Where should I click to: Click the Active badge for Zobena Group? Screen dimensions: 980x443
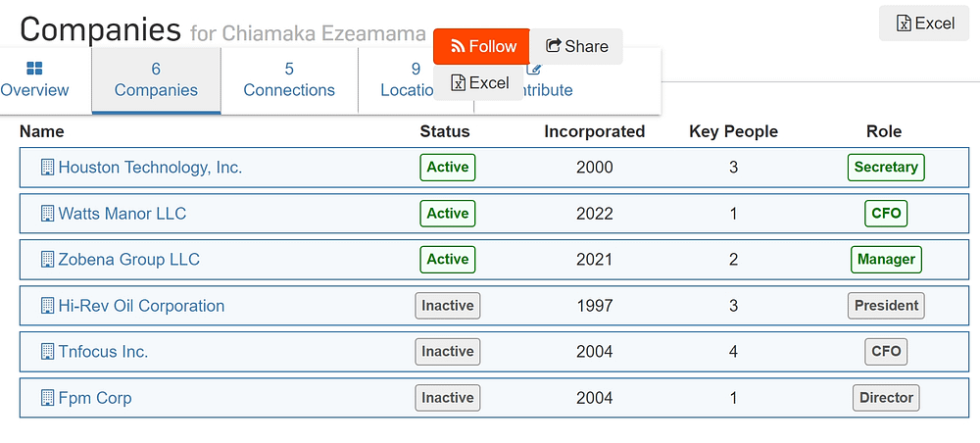coord(448,260)
